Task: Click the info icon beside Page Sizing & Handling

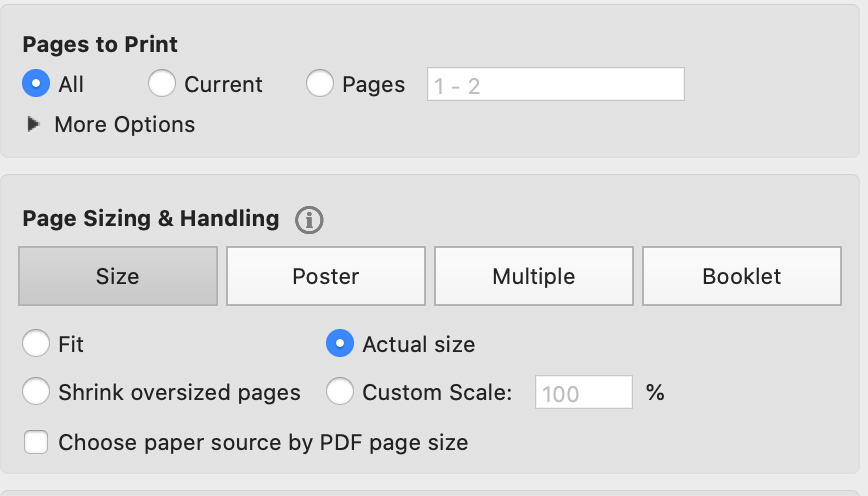Action: coord(310,220)
